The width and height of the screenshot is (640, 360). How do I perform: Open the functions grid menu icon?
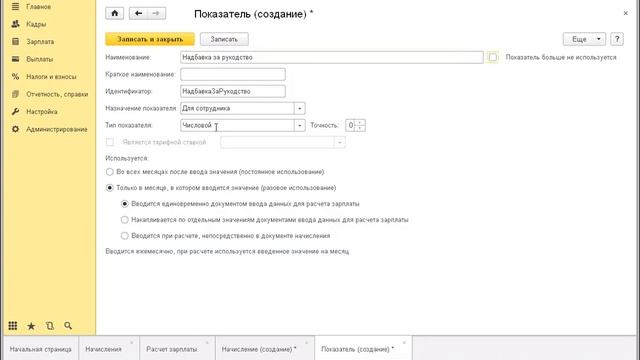tap(13, 326)
